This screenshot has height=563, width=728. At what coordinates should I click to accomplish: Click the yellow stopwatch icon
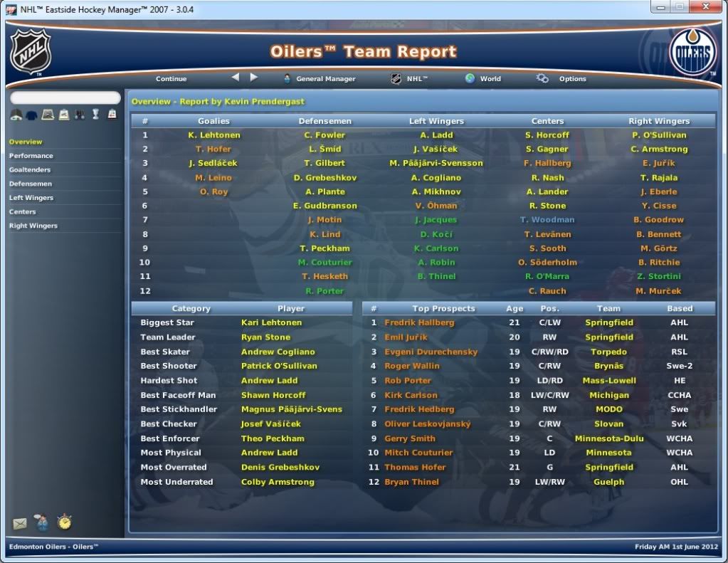click(65, 522)
